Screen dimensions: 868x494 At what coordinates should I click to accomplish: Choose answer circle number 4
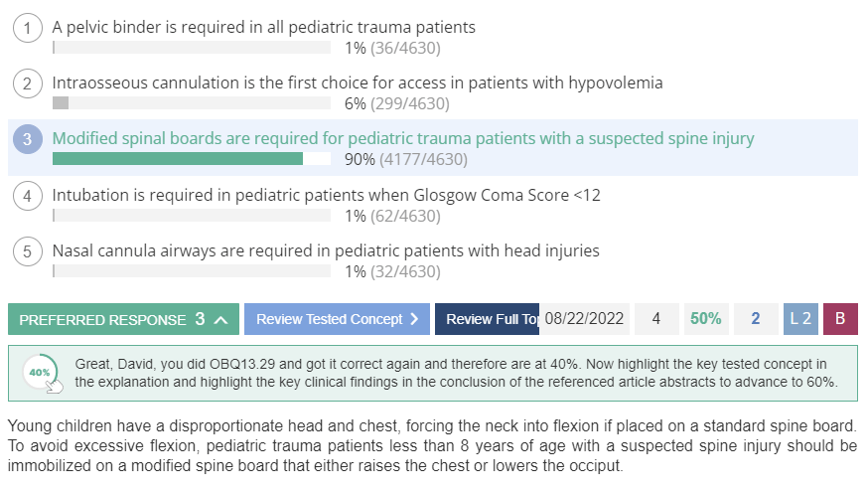27,196
